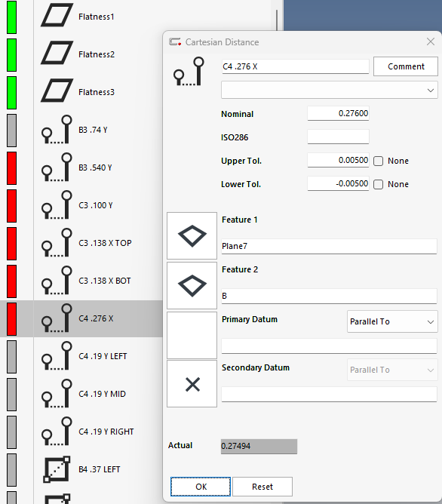Open the Primary Datum Parallel To dropdown

coord(392,321)
